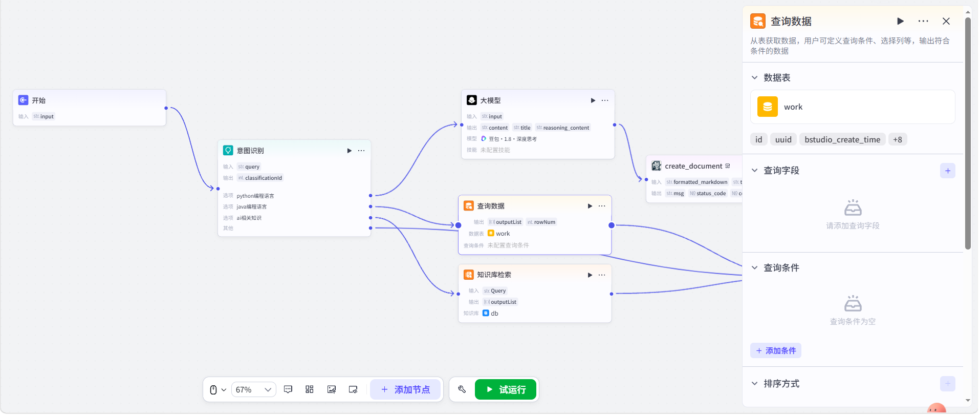Click 查询数据 node output connection port
Image resolution: width=980 pixels, height=415 pixels.
[x=612, y=225]
